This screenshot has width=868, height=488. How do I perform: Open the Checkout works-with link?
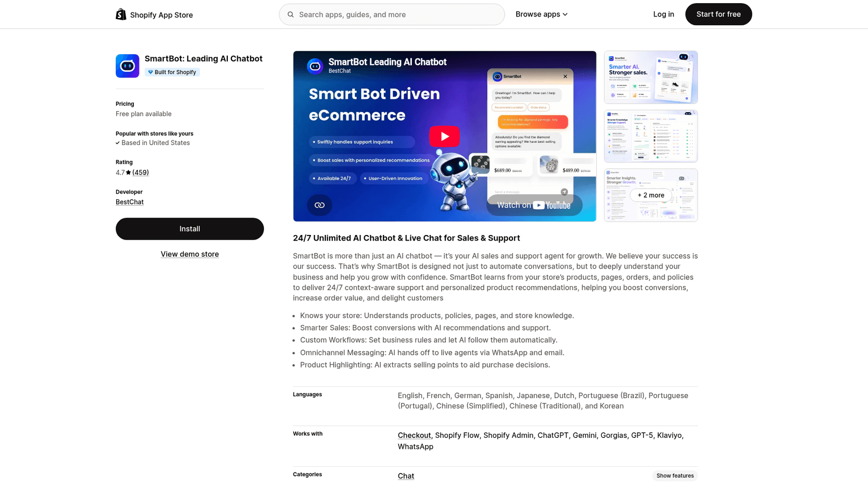point(414,435)
